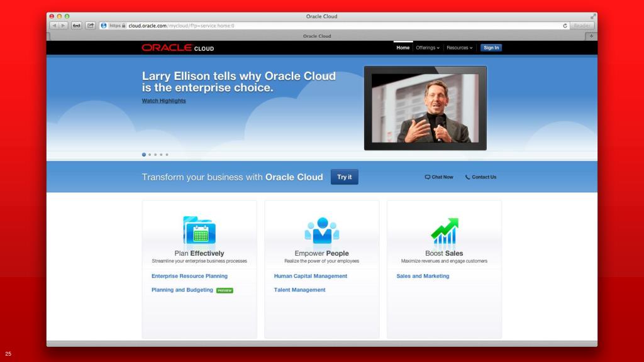Click the Empower People heading
Screen dimensions: 644x362
tap(321, 253)
